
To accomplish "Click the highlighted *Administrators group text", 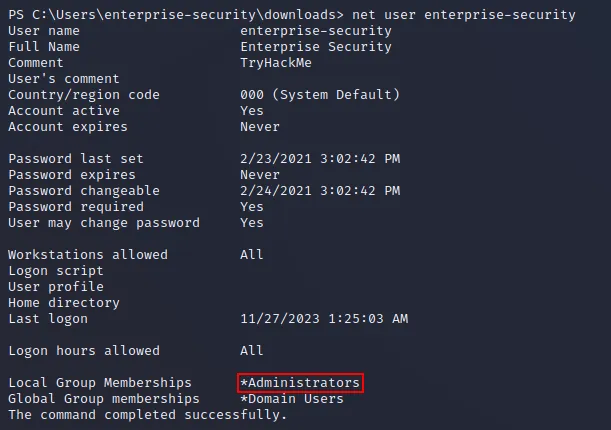I will (300, 383).
